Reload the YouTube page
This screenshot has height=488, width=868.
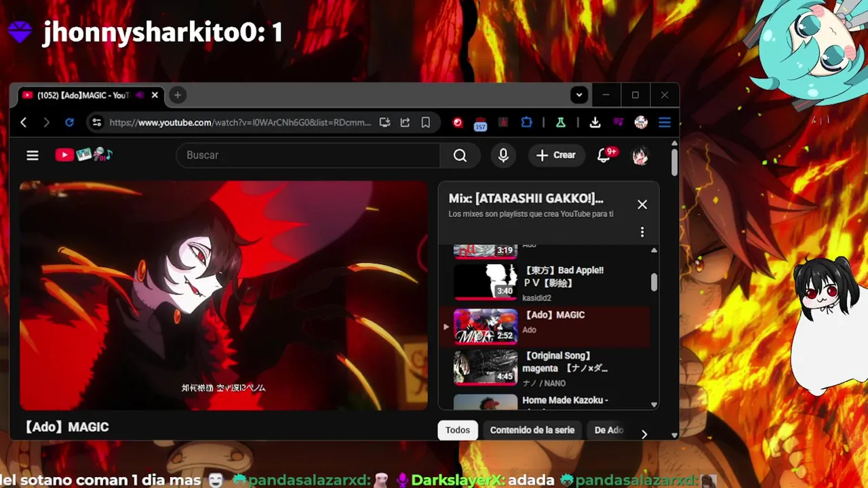pos(69,123)
